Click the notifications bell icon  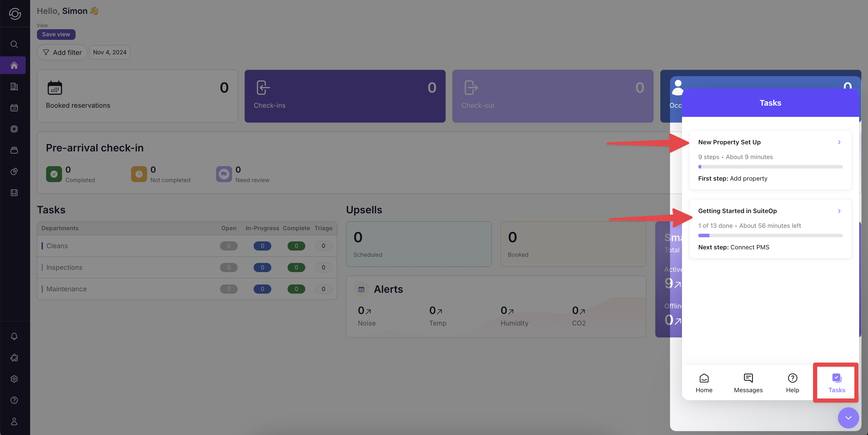[x=14, y=336]
